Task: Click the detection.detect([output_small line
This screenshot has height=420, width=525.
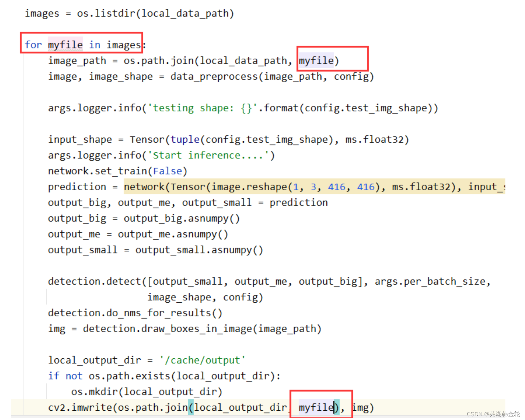Action: point(269,281)
